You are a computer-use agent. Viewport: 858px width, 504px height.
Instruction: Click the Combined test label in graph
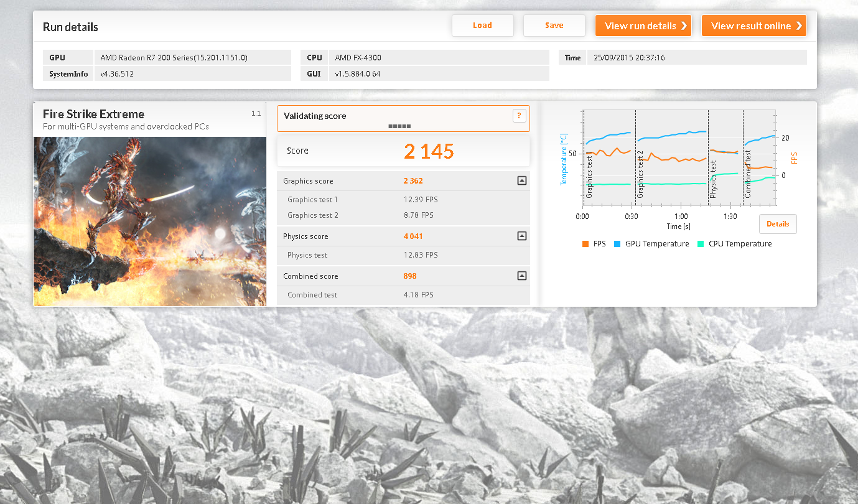tap(748, 174)
